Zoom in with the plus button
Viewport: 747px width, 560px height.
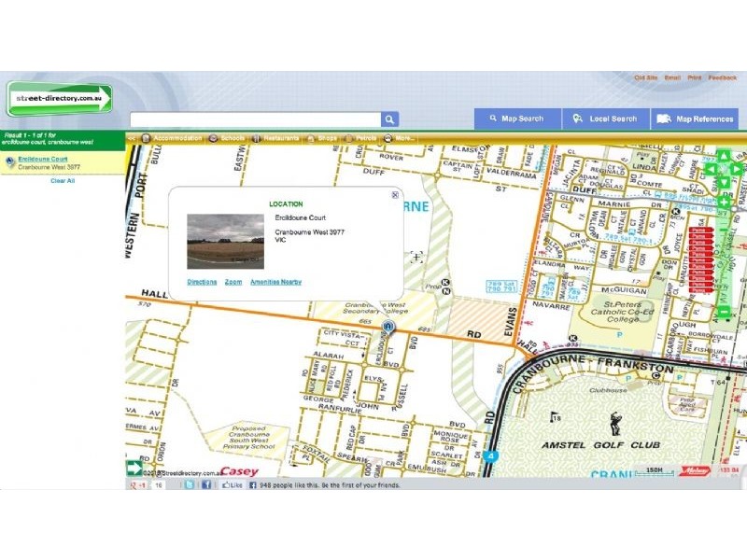(725, 201)
